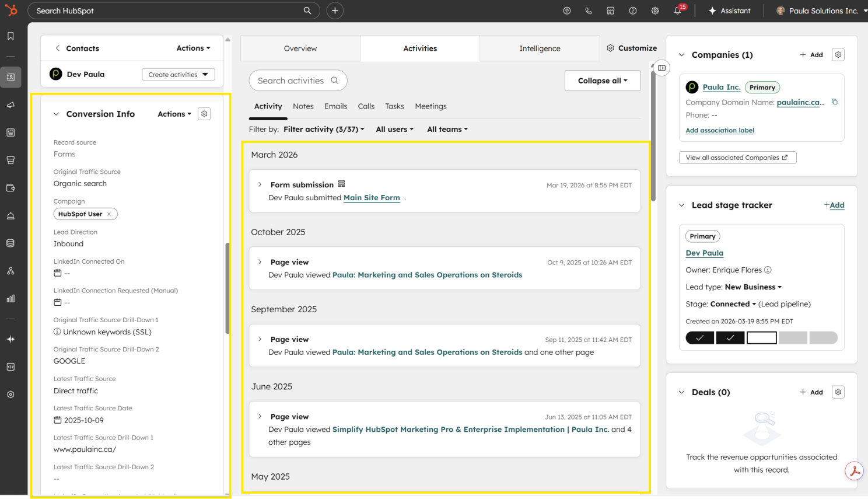Open the Marketing megaphone sidebar icon

tap(10, 105)
